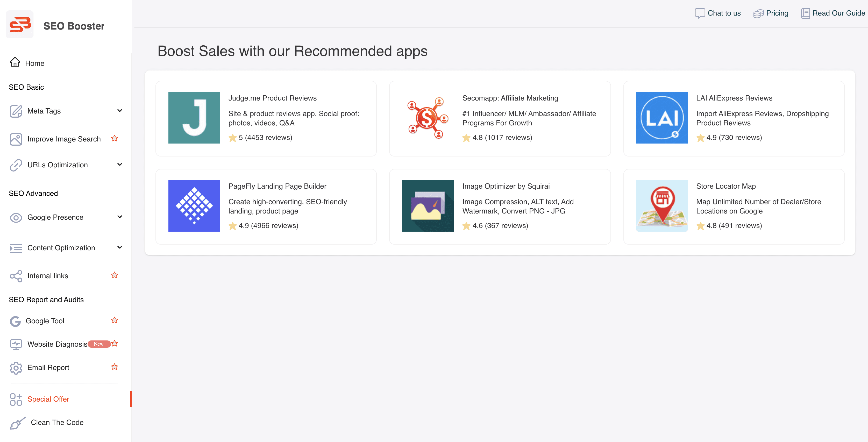Toggle the star beside Internal links
The image size is (868, 442).
tap(115, 275)
